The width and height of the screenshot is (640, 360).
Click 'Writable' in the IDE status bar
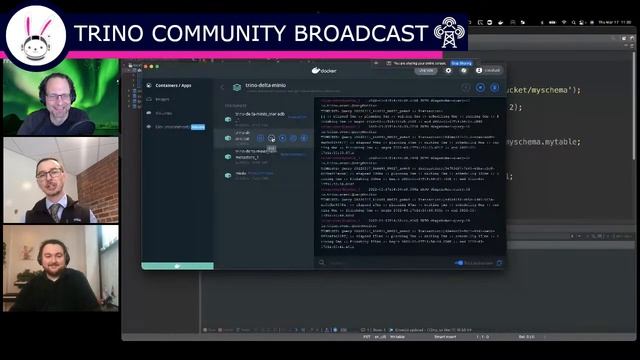pos(398,337)
